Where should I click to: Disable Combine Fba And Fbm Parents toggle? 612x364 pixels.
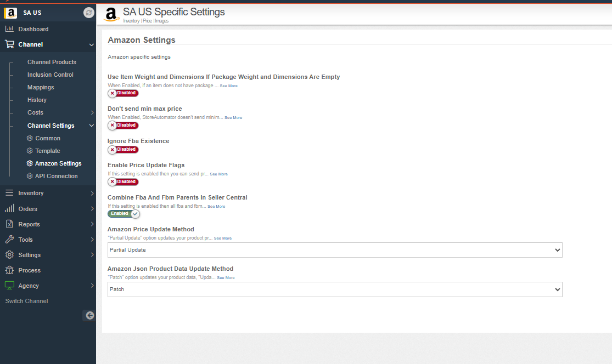click(x=123, y=214)
